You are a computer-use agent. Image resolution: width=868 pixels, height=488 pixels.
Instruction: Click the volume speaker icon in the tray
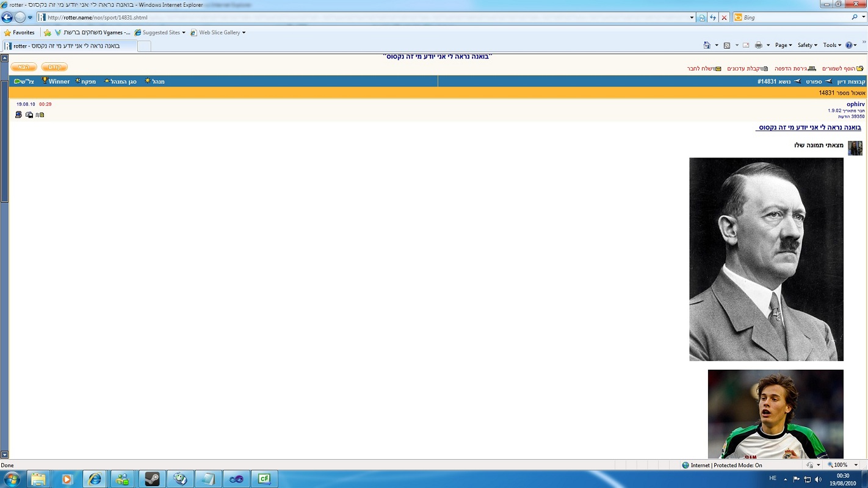click(818, 479)
